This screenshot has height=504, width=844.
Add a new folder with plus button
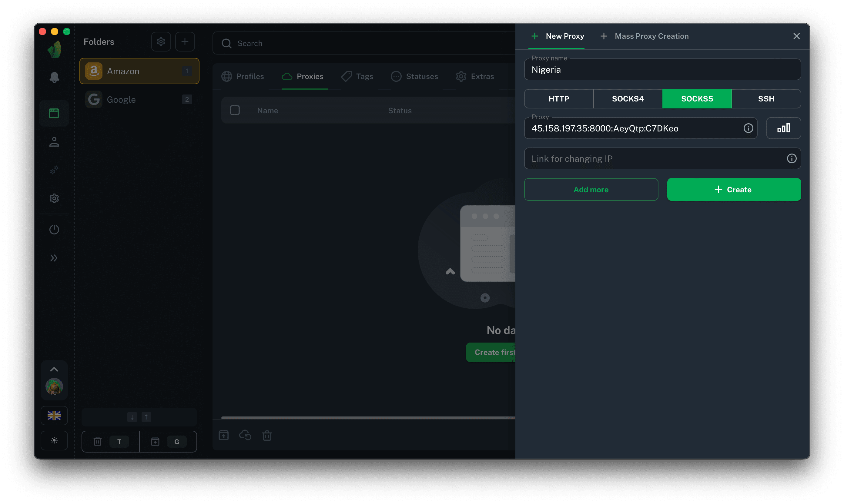coord(185,42)
